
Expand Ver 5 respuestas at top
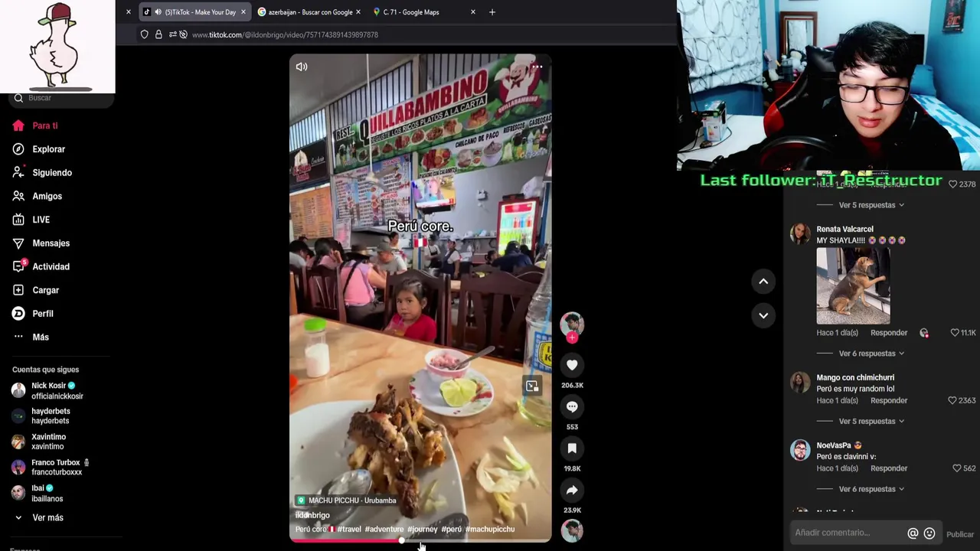(x=871, y=205)
